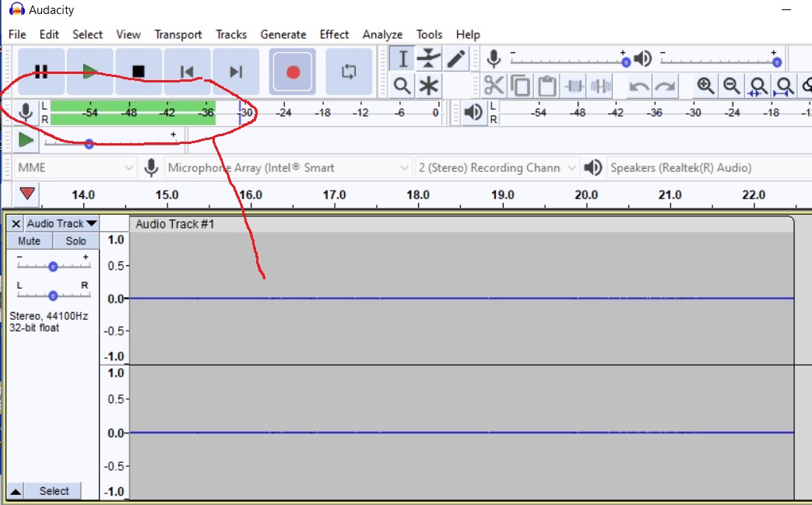The width and height of the screenshot is (812, 505).
Task: Open the Effect menu
Action: tap(334, 34)
